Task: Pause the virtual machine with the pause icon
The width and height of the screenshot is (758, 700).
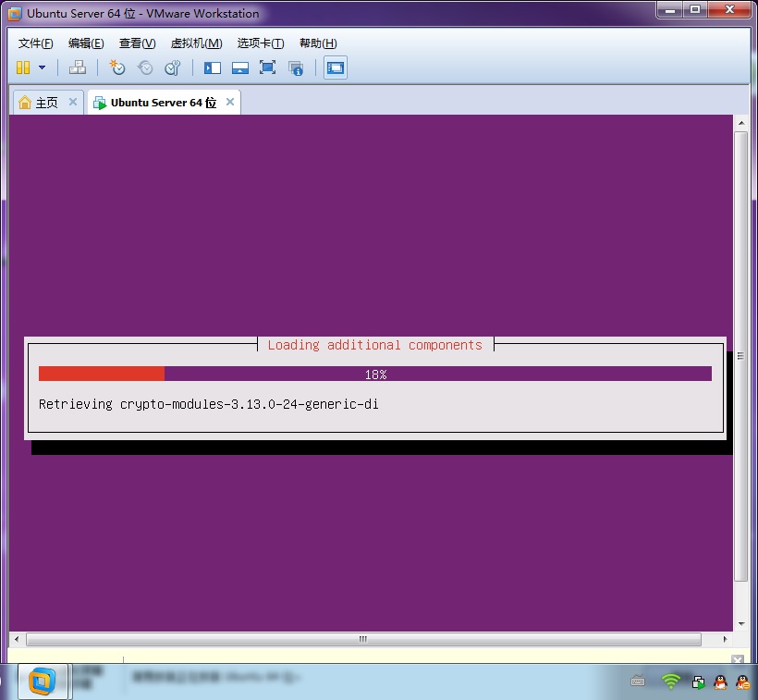Action: [x=23, y=68]
